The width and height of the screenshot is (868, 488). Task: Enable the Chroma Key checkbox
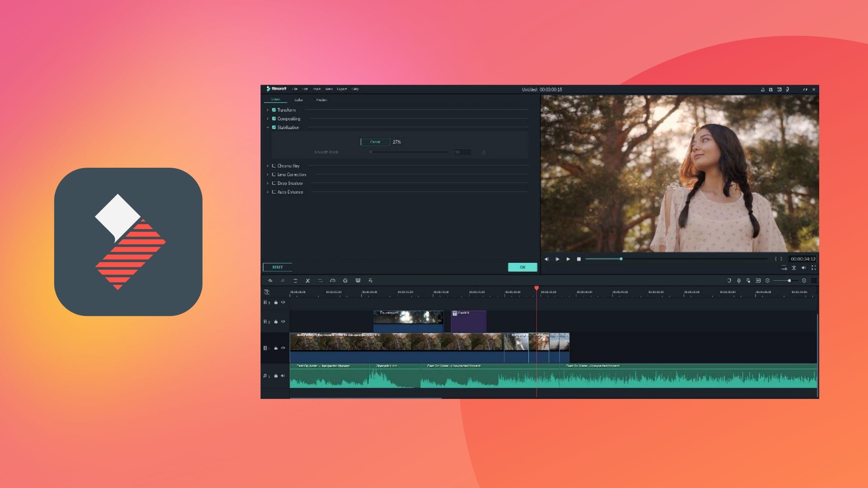point(274,166)
